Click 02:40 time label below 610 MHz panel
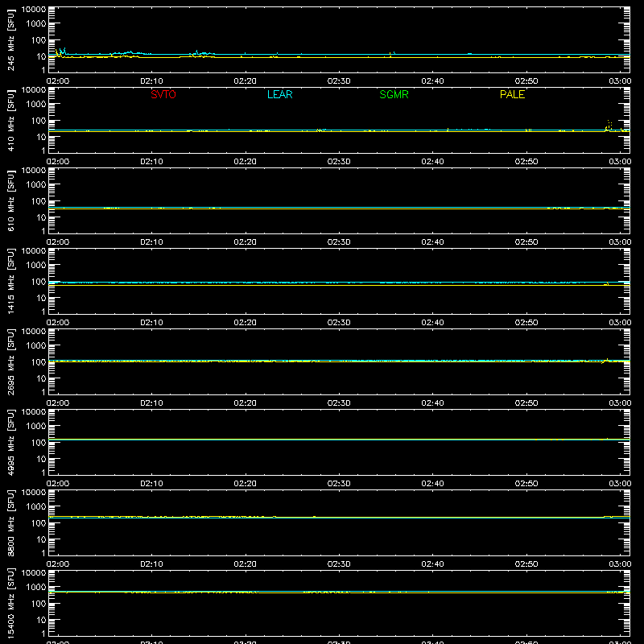 432,242
